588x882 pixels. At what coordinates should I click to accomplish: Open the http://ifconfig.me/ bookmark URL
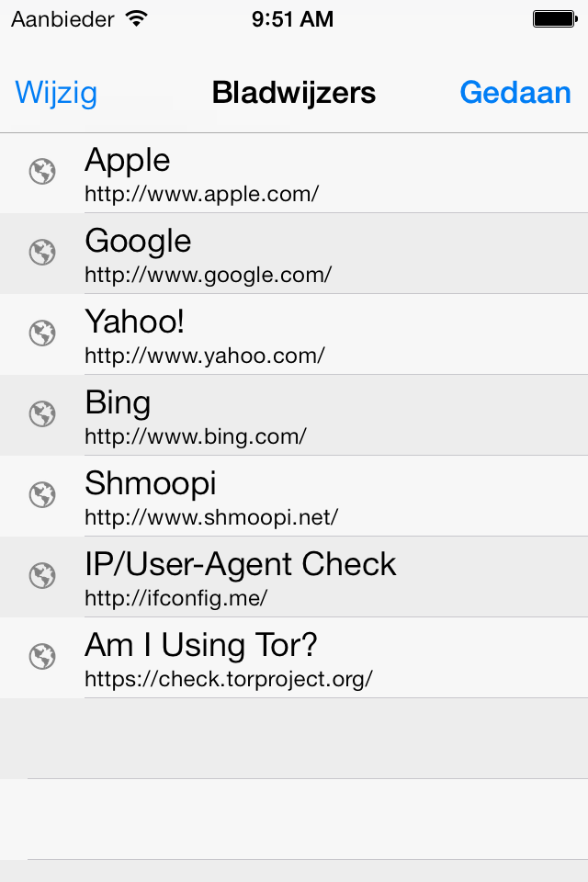[x=176, y=598]
